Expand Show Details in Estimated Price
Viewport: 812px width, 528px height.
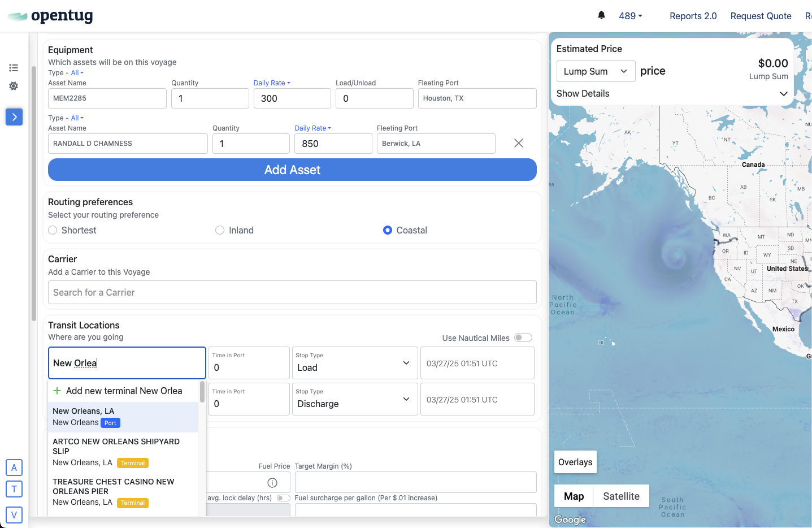672,94
